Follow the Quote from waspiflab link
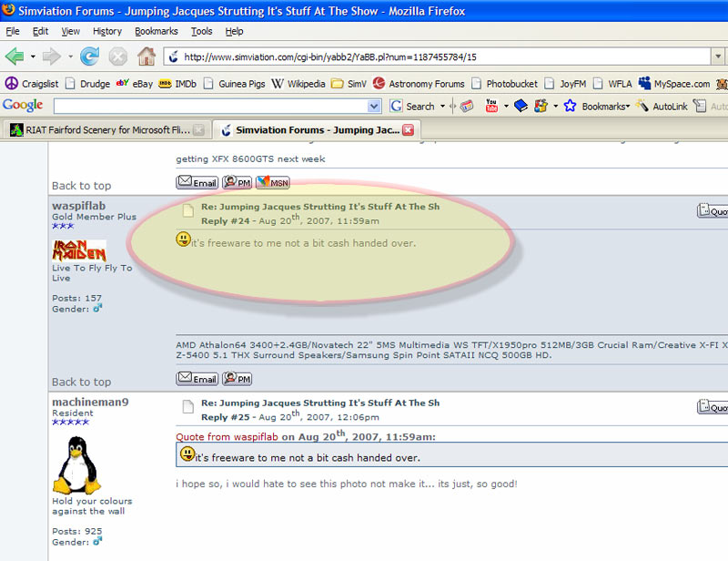This screenshot has height=561, width=728. pyautogui.click(x=227, y=437)
